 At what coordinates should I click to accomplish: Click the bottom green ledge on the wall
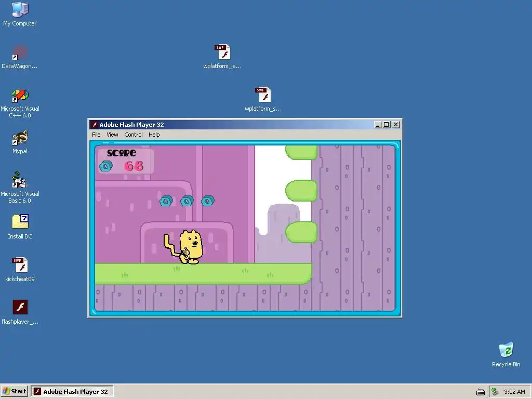[301, 232]
